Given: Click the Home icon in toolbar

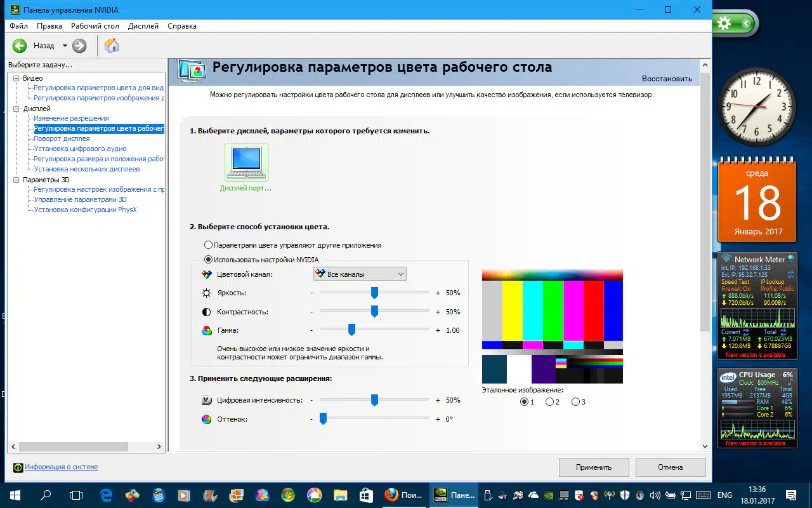Looking at the screenshot, I should [x=112, y=45].
